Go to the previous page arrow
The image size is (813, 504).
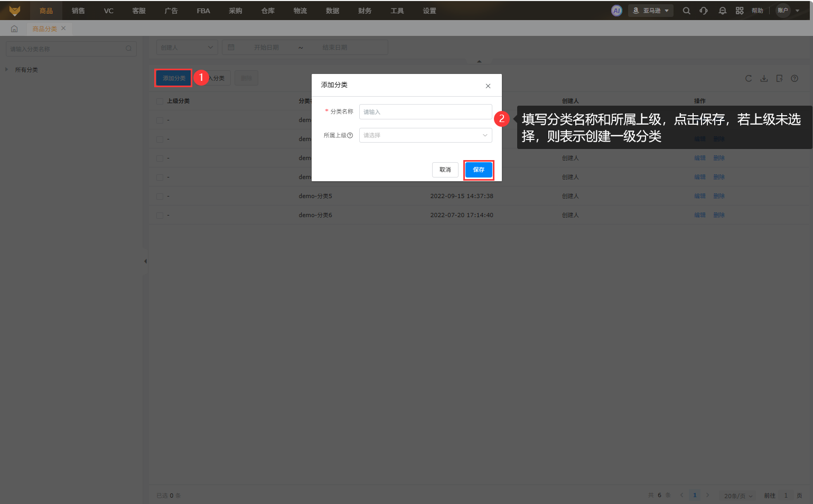(681, 496)
